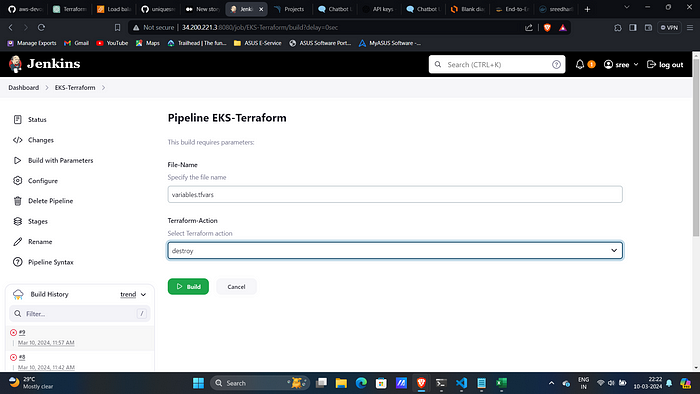
Task: Open the browser hamburger menu
Action: [690, 27]
